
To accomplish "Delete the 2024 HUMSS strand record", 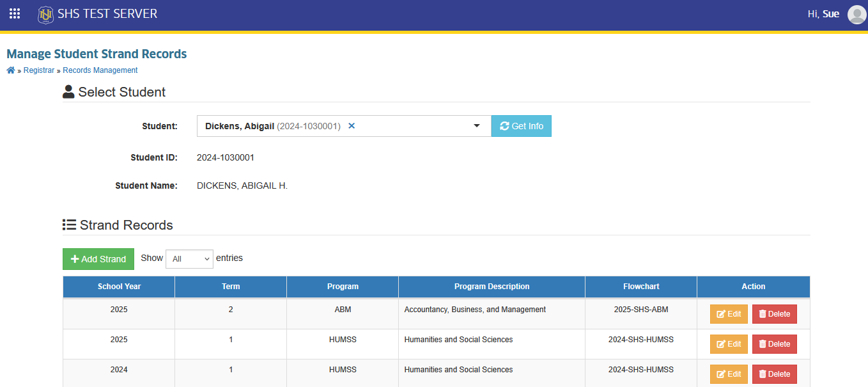I will (x=775, y=374).
